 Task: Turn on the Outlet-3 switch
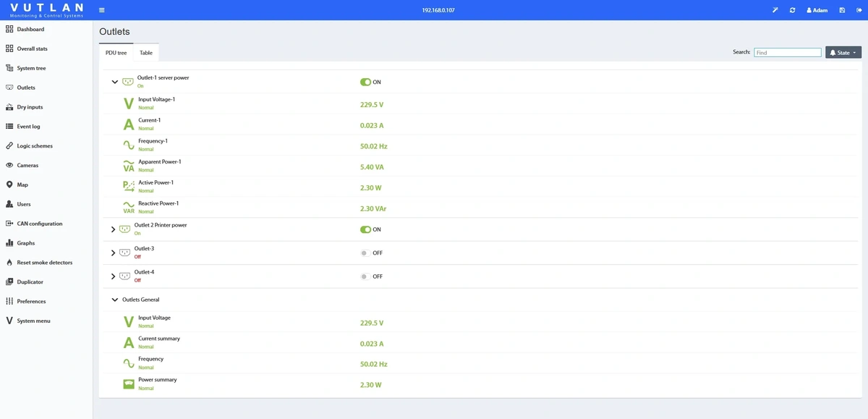tap(365, 253)
